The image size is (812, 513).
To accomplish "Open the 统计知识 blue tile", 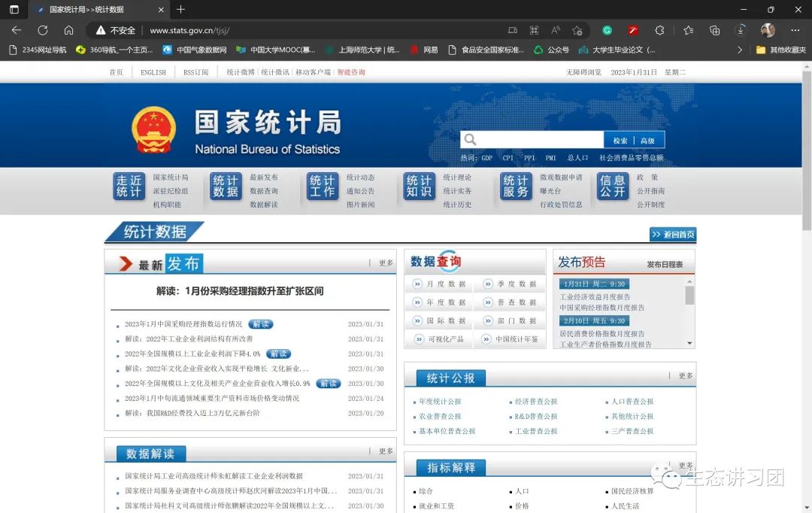I will pyautogui.click(x=419, y=186).
